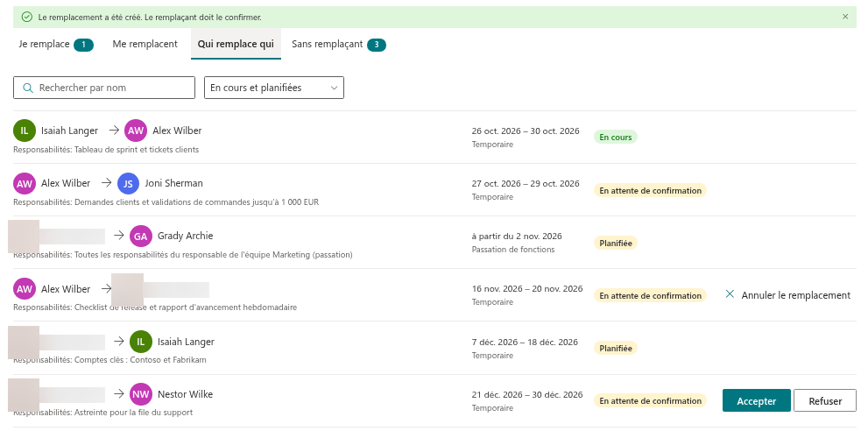Click the En cours status badge

[616, 137]
